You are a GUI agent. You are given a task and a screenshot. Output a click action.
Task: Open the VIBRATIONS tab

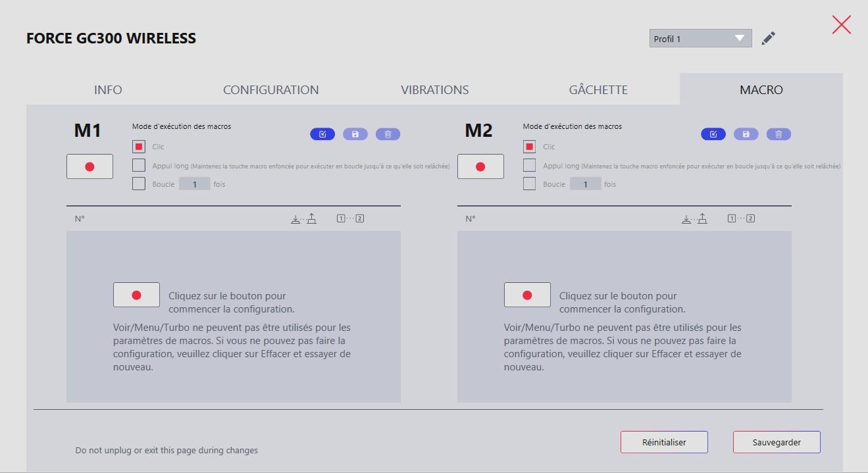click(434, 90)
